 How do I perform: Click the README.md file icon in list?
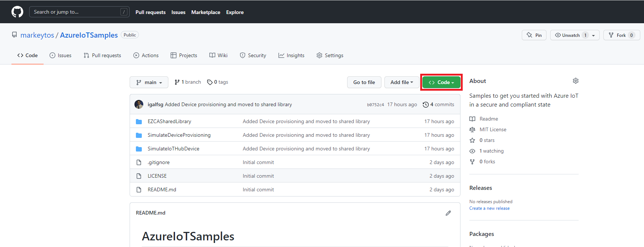(139, 190)
